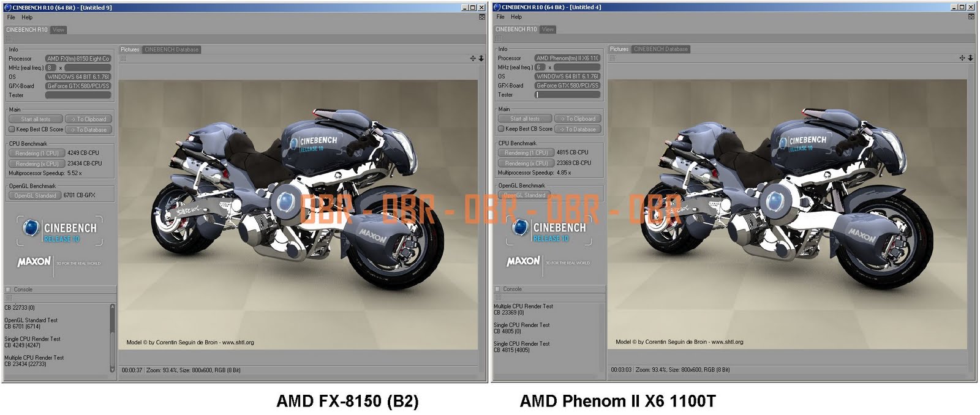The width and height of the screenshot is (980, 415).
Task: Run Rendering (x CPU) in Untitled 4 window
Action: coord(526,163)
